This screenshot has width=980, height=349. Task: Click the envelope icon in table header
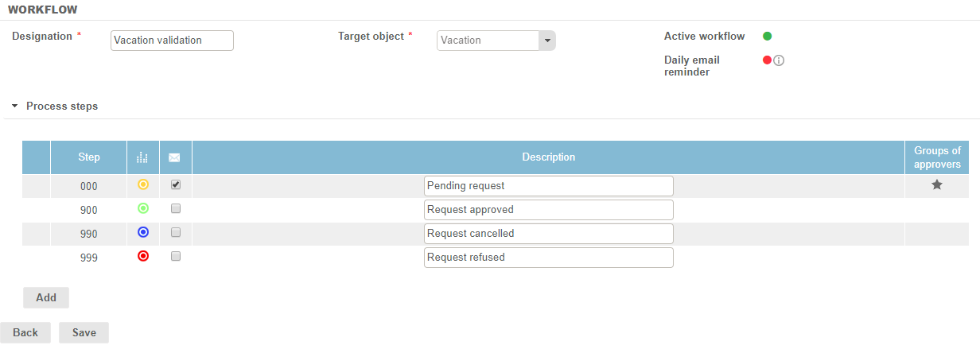pyautogui.click(x=175, y=157)
